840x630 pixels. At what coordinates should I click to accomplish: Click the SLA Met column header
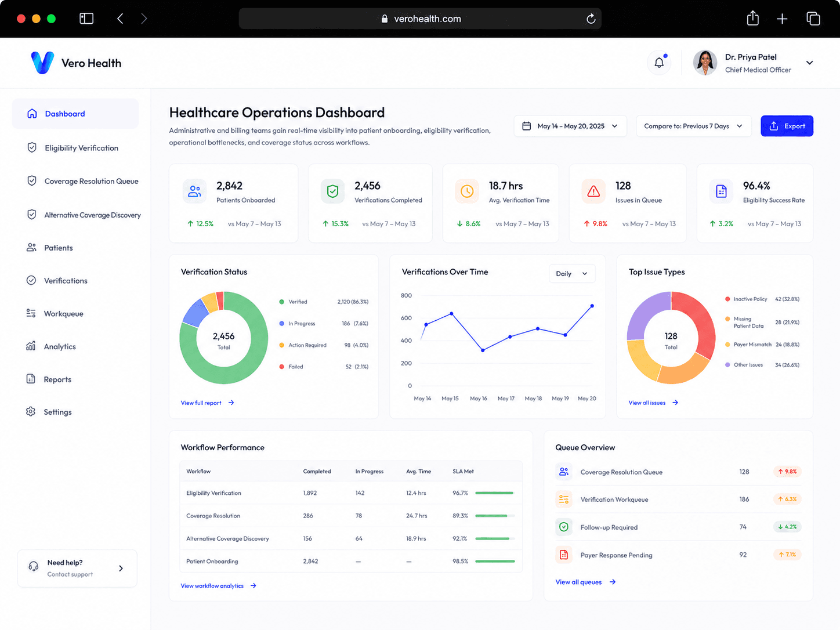[x=463, y=471]
